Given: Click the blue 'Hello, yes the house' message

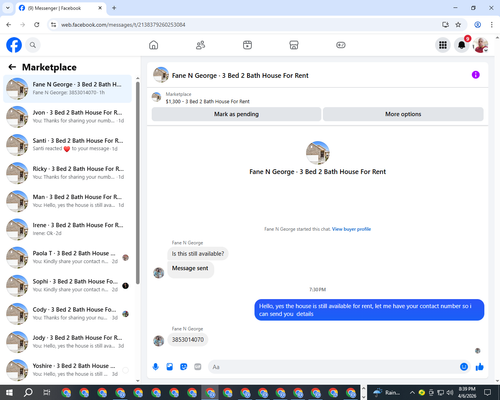Looking at the screenshot, I should (x=369, y=310).
